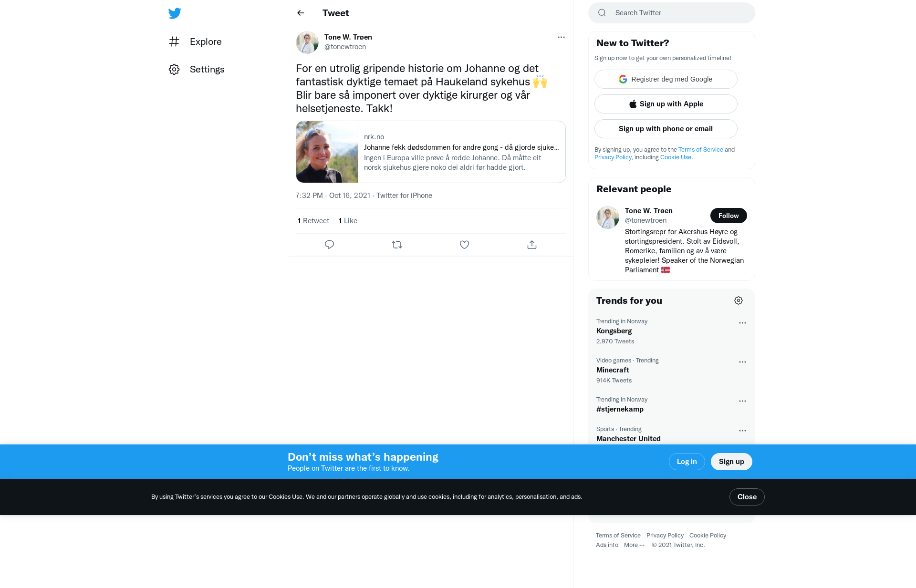Share the tweet via share icon
This screenshot has height=588, width=916.
pyautogui.click(x=532, y=245)
